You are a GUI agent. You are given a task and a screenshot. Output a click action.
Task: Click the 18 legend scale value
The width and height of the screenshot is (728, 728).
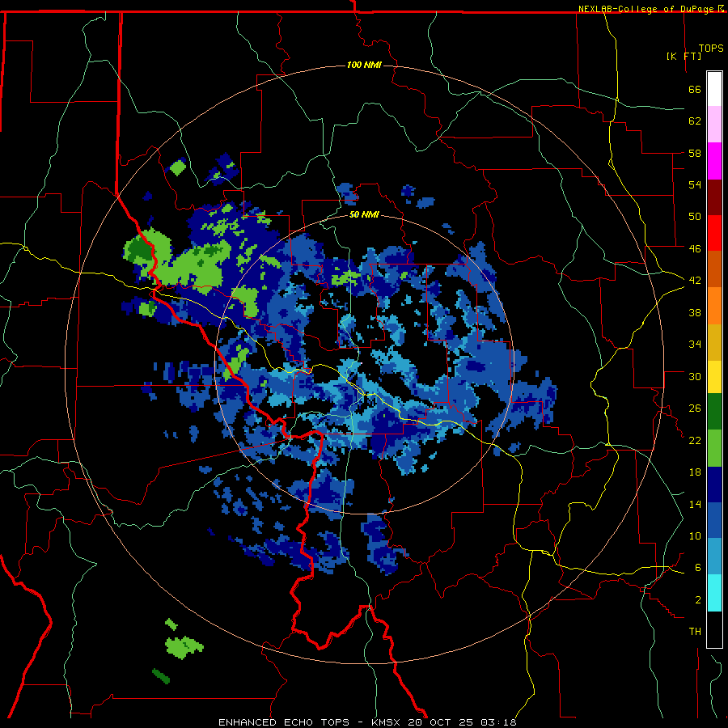click(695, 472)
